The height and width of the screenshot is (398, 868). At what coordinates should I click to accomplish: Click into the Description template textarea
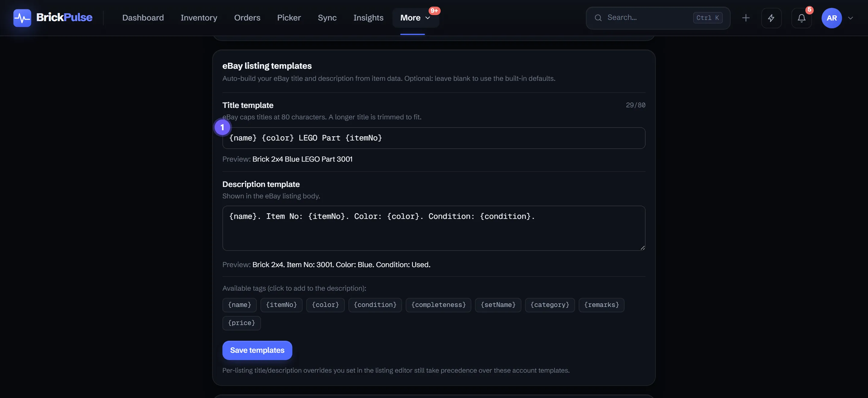(434, 228)
